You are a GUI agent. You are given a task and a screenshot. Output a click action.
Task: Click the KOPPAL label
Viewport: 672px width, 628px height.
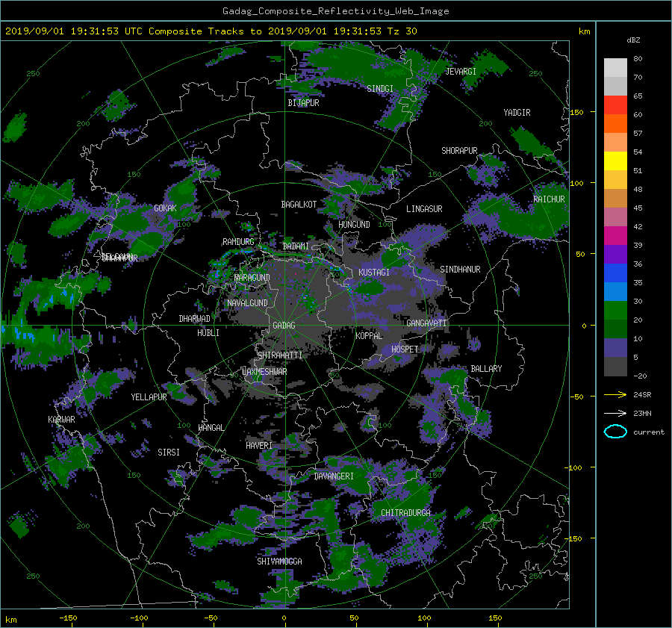pyautogui.click(x=369, y=335)
